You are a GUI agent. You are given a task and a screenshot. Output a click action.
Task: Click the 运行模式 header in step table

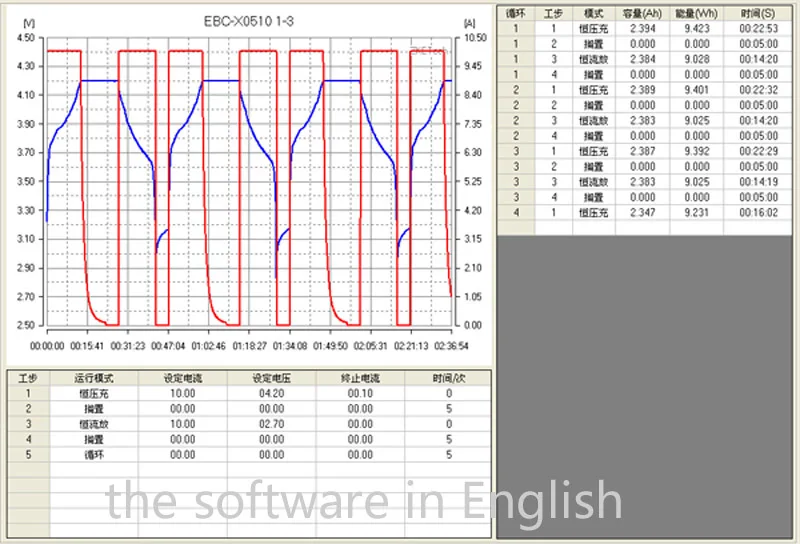coord(94,378)
